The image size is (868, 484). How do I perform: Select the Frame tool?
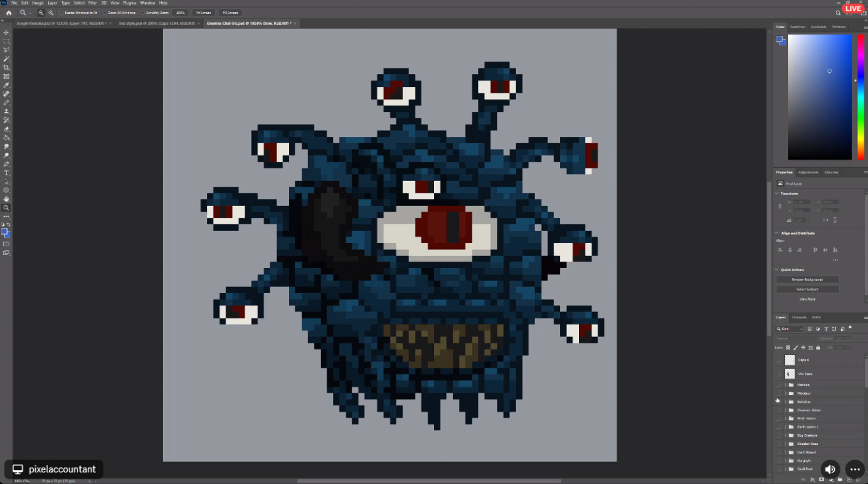tap(6, 76)
